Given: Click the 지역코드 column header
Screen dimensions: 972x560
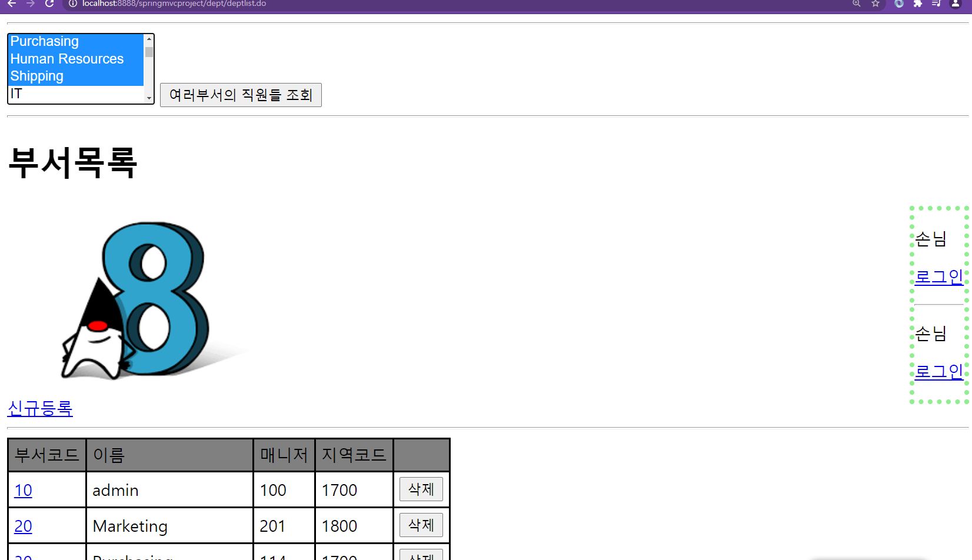Looking at the screenshot, I should [354, 455].
